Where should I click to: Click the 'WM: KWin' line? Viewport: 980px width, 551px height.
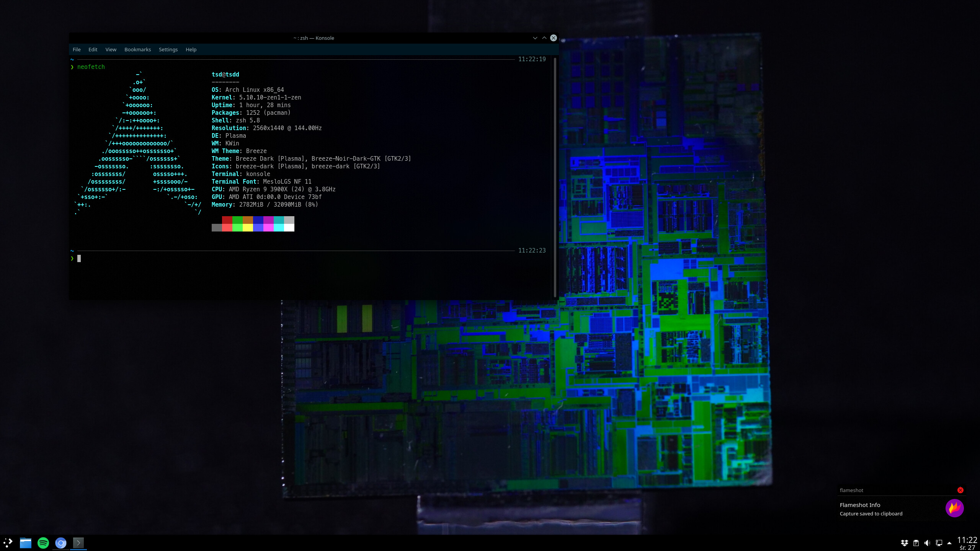tap(225, 143)
